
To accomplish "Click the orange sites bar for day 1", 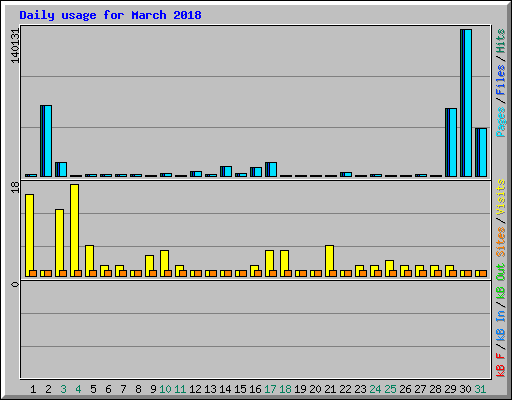I will tap(33, 273).
